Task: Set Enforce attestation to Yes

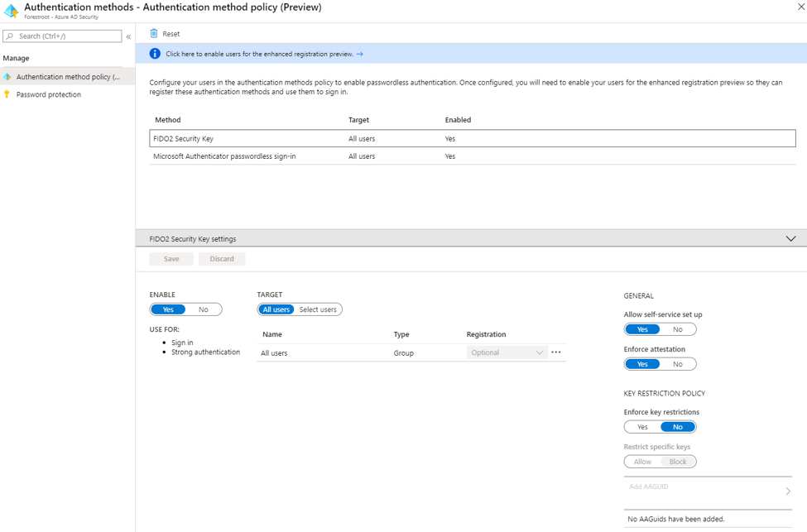Action: (x=642, y=364)
